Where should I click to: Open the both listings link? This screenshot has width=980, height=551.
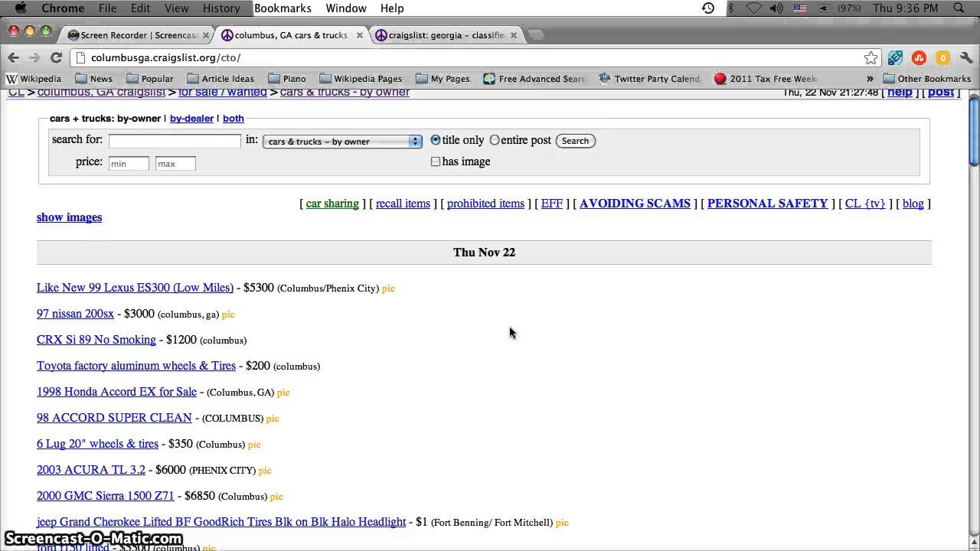(234, 119)
